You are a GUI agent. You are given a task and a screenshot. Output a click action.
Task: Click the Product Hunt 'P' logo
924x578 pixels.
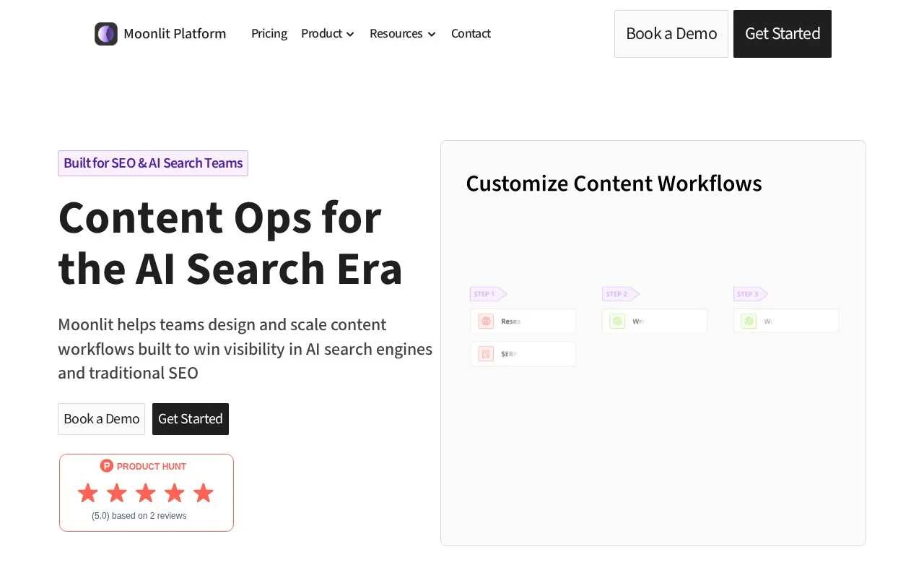(x=107, y=466)
